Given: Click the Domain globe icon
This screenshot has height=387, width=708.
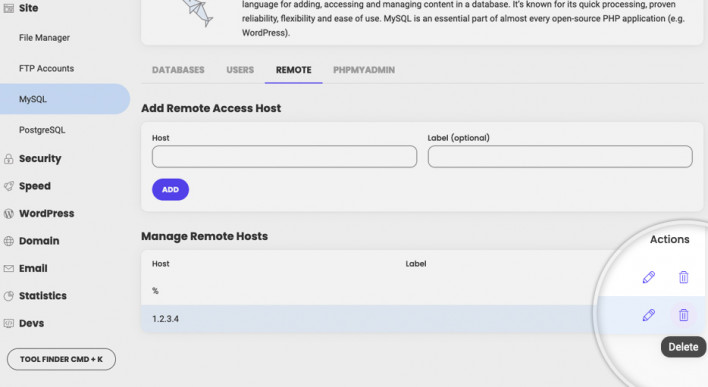Looking at the screenshot, I should pos(9,241).
